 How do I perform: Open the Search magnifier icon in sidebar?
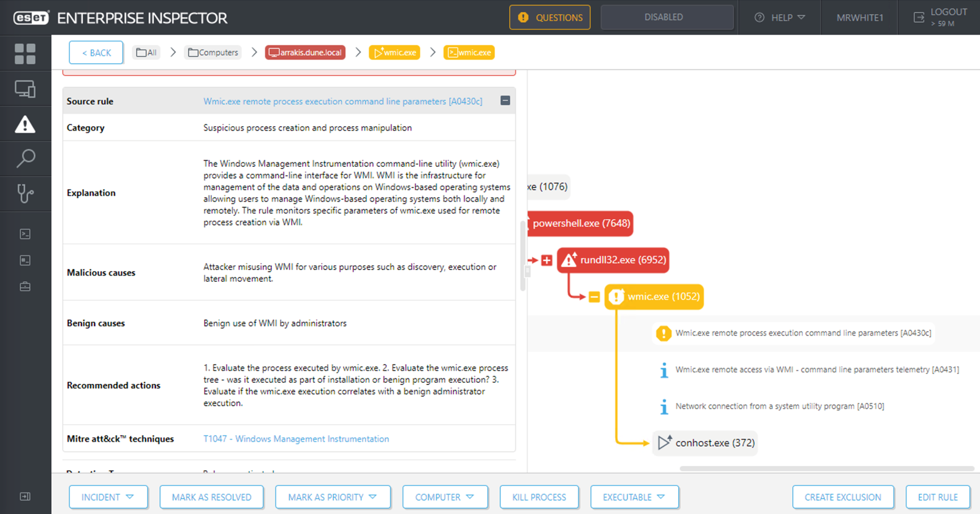[x=25, y=158]
